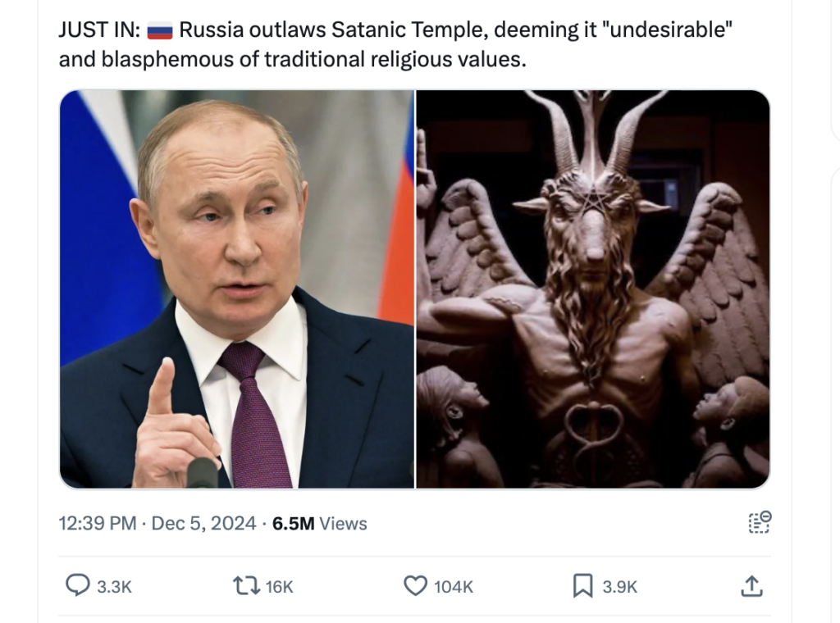Click the reader icon beside Views
Viewport: 840px width, 623px height.
(760, 522)
